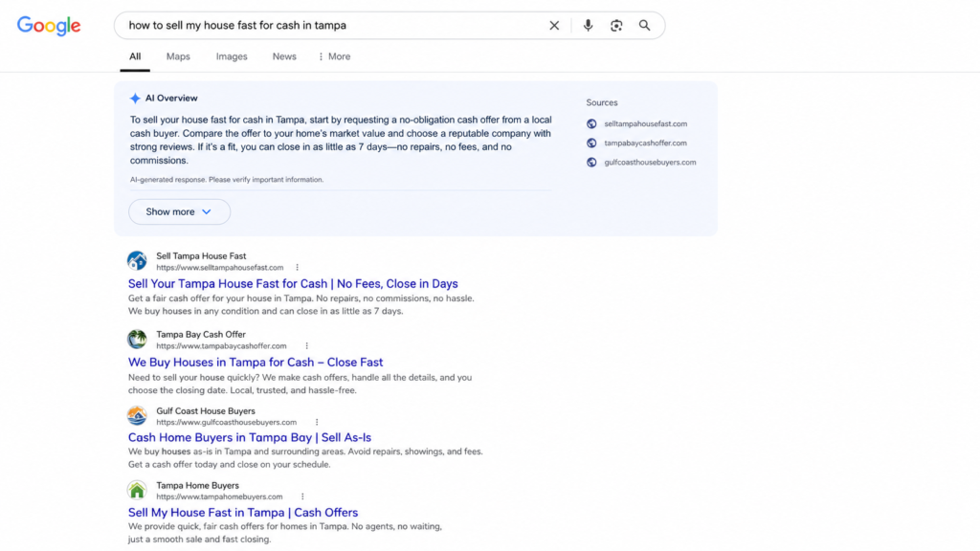Screen dimensions: 980x551
Task: Open 'Sell Your Tampa House Fast for Cash' result
Action: pos(293,283)
